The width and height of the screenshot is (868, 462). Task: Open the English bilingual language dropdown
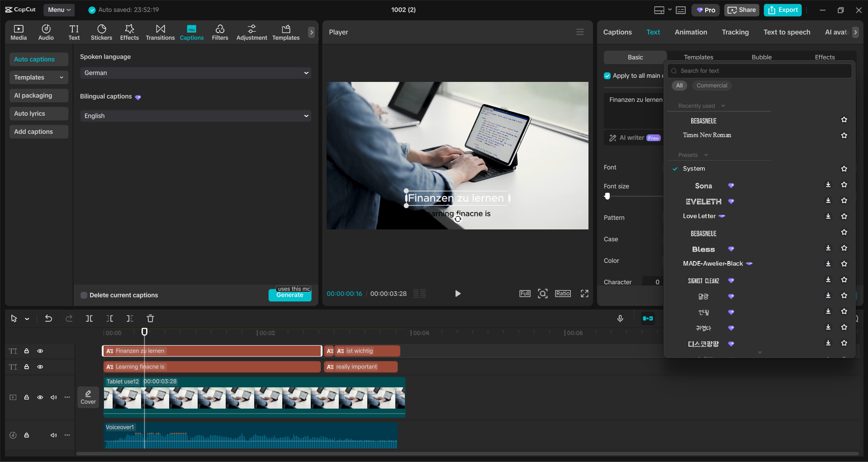click(195, 116)
